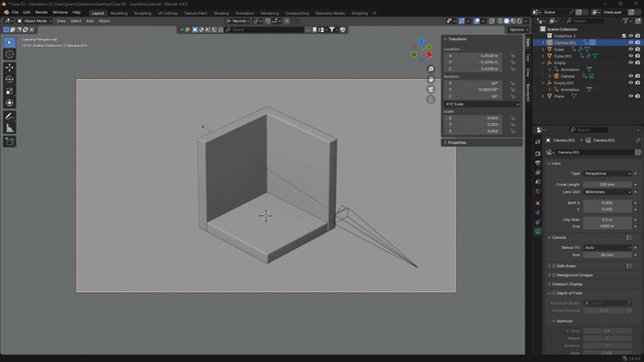Click the Blender logo menu icon
The image size is (644, 362).
tap(6, 12)
